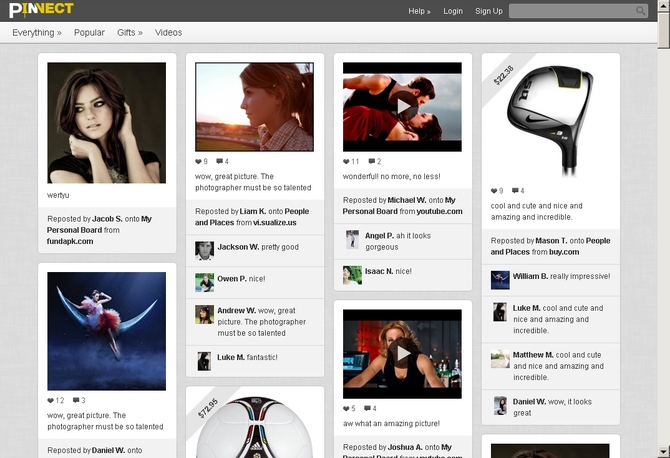Viewport: 670px width, 458px height.
Task: Click comment icon under blonde woman video
Action: 367,408
